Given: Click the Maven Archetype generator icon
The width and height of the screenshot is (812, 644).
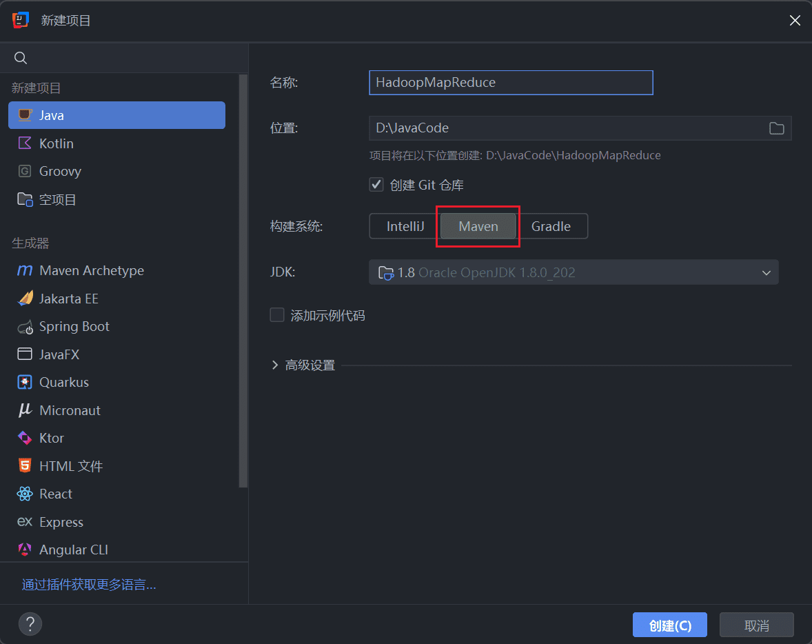Looking at the screenshot, I should tap(24, 270).
